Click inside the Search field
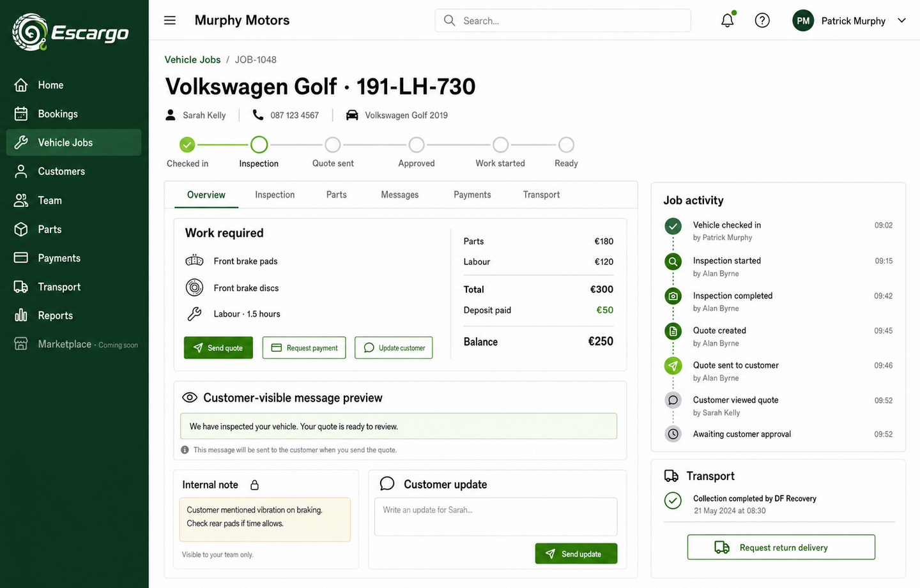Screen dimensions: 920x588 (x=563, y=20)
